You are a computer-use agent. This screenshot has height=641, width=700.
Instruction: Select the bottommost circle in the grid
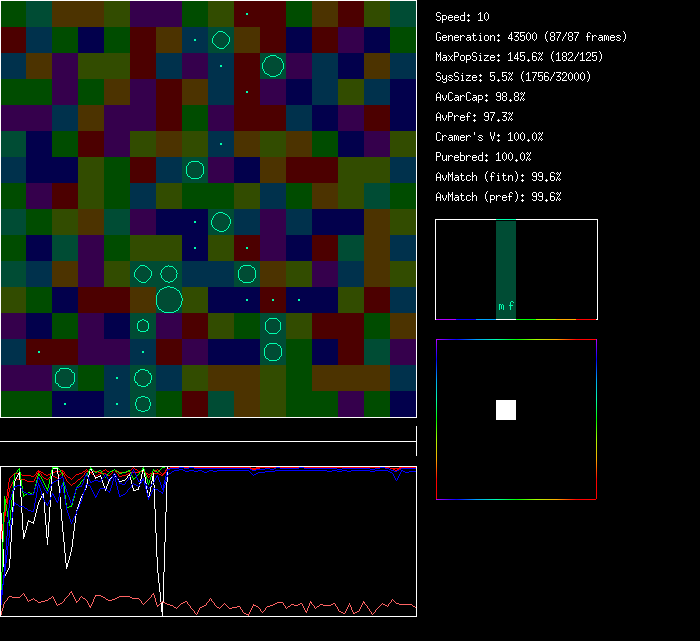[x=143, y=403]
